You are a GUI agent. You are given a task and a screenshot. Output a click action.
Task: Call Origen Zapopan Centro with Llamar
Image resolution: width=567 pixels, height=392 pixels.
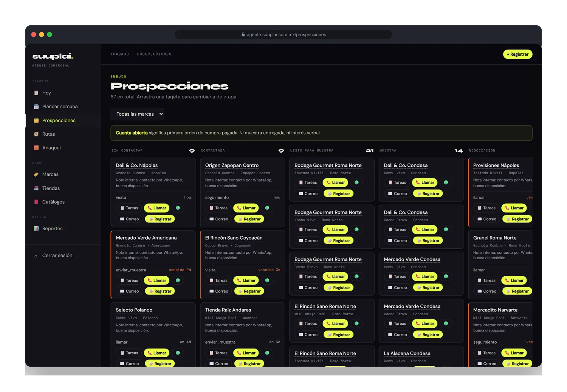246,208
